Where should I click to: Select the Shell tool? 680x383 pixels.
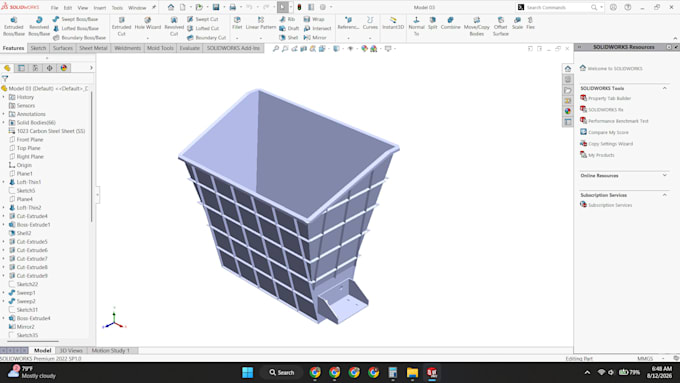tap(289, 38)
